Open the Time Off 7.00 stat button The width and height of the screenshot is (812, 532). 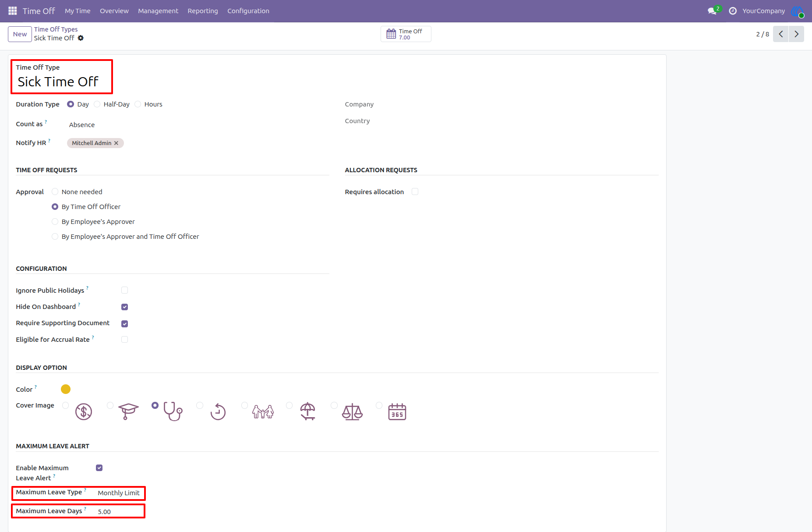coord(406,34)
